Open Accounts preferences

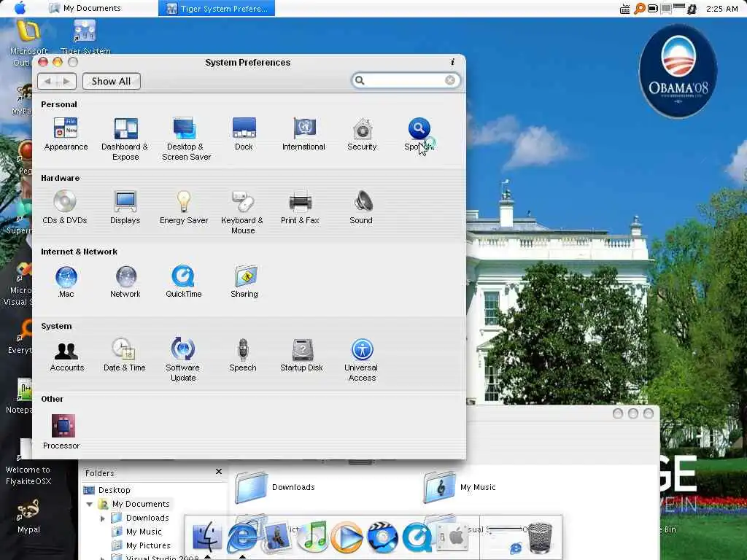66,355
